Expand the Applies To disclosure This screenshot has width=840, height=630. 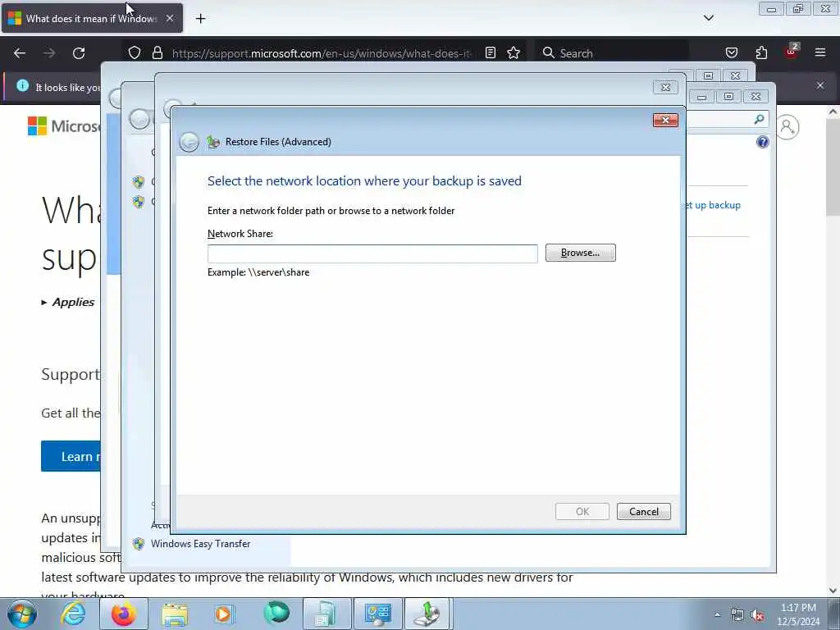click(x=68, y=302)
